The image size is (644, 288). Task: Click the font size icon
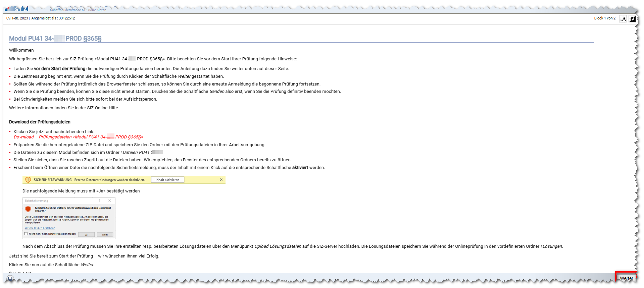623,19
